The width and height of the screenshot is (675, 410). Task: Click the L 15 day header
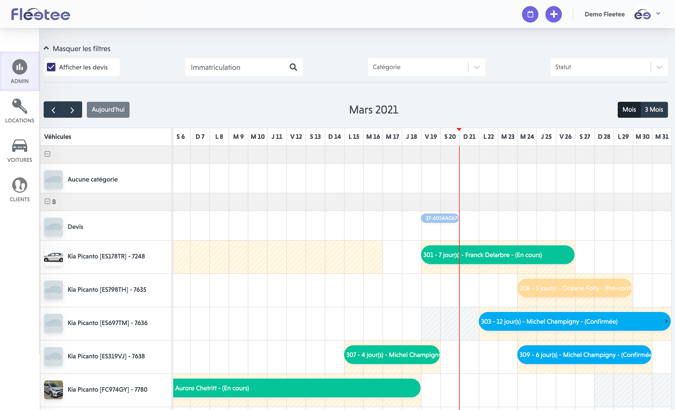tap(354, 137)
